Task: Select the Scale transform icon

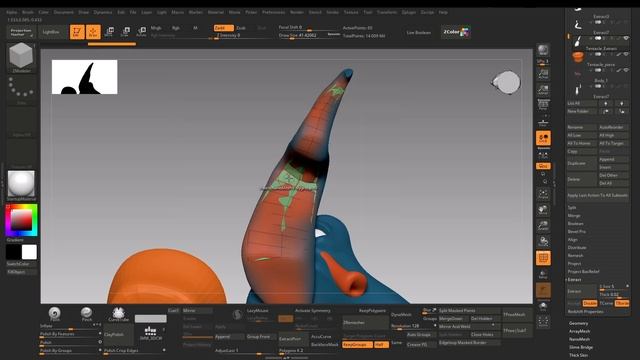Action: click(x=125, y=32)
